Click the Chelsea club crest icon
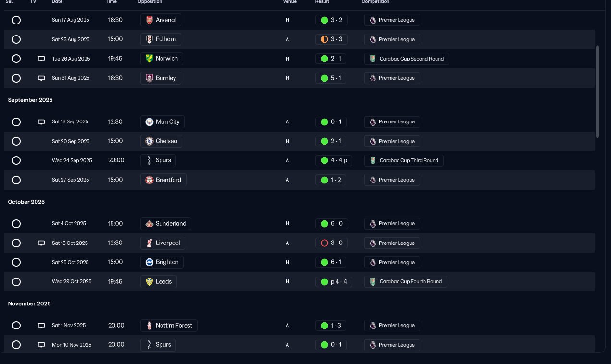Screen dimensions: 611x364 click(150, 141)
